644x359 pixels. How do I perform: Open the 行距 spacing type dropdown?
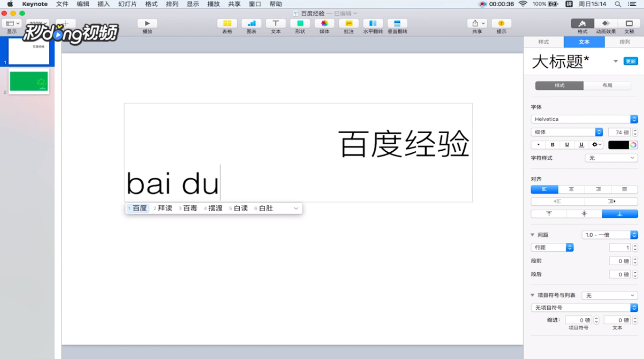(552, 248)
